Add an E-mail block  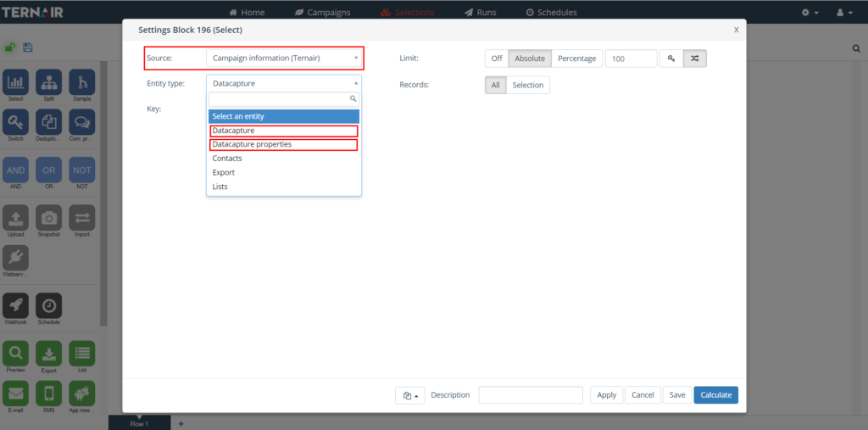[x=15, y=394]
